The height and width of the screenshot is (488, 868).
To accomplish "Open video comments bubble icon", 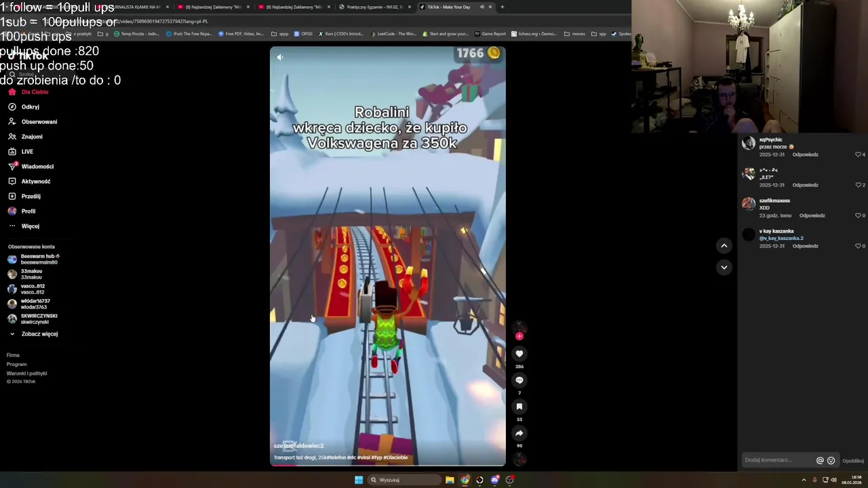I will (x=519, y=380).
